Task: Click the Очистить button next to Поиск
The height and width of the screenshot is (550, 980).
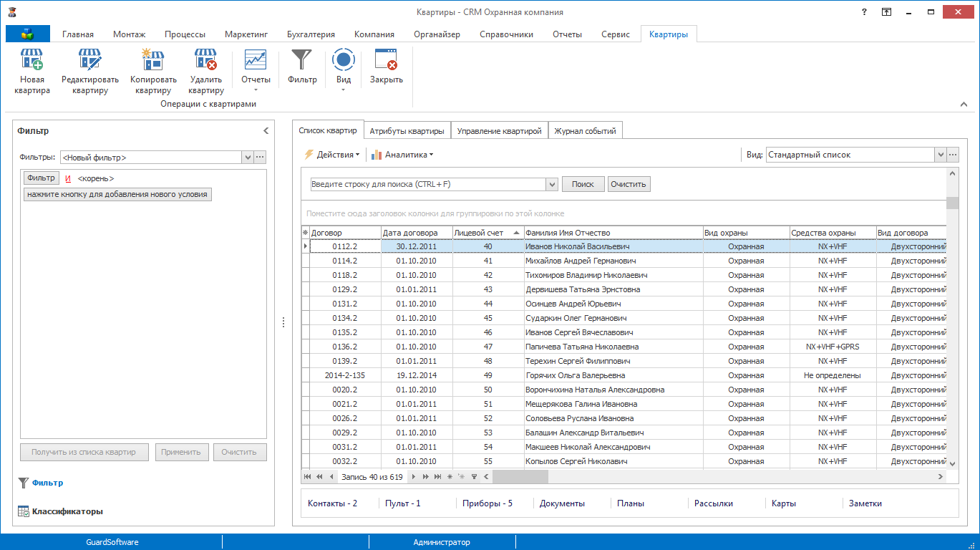Action: (x=629, y=184)
